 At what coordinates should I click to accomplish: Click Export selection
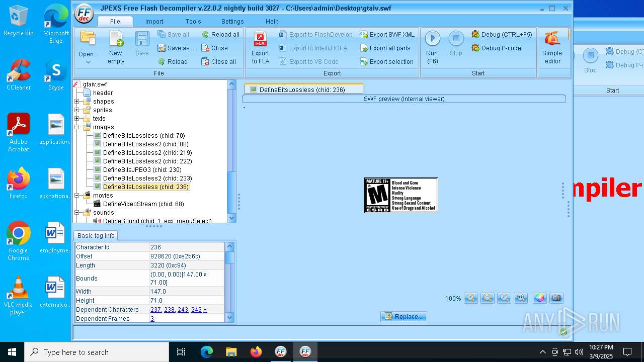(x=386, y=62)
